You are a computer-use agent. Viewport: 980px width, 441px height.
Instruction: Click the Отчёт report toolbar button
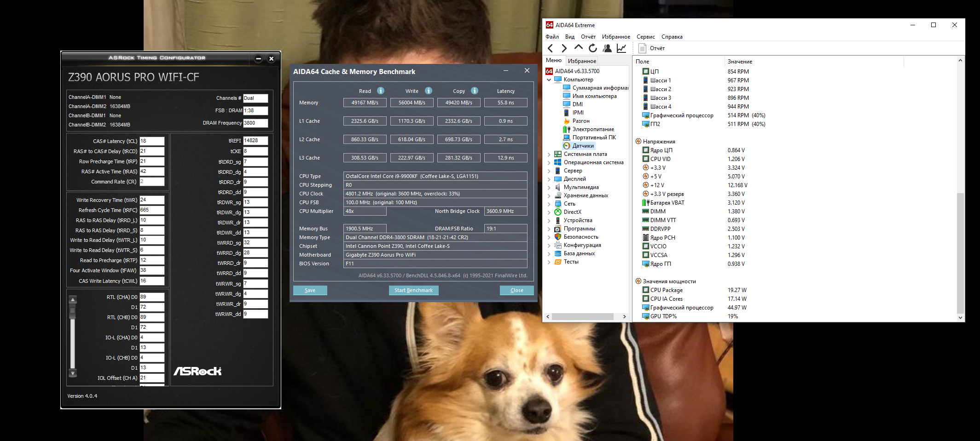(651, 48)
